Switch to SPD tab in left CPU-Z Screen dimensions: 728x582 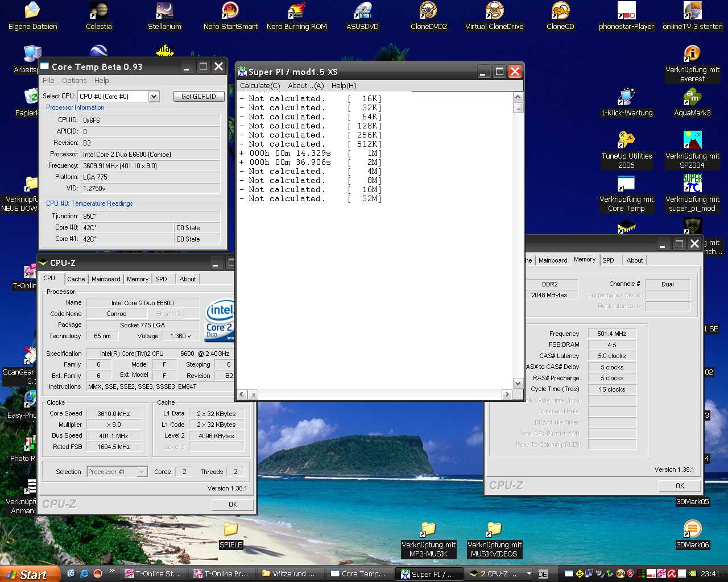click(x=162, y=279)
